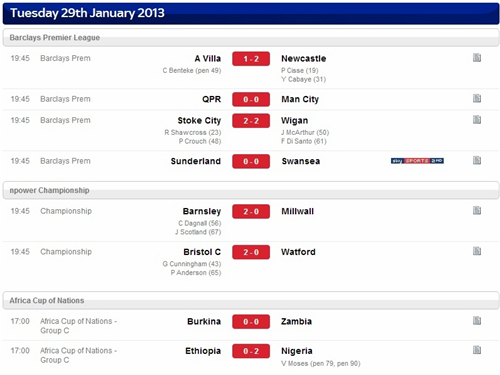Image resolution: width=500 pixels, height=375 pixels.
Task: Click the 2-2 score for Stoke City v Wigan
Action: (x=251, y=121)
